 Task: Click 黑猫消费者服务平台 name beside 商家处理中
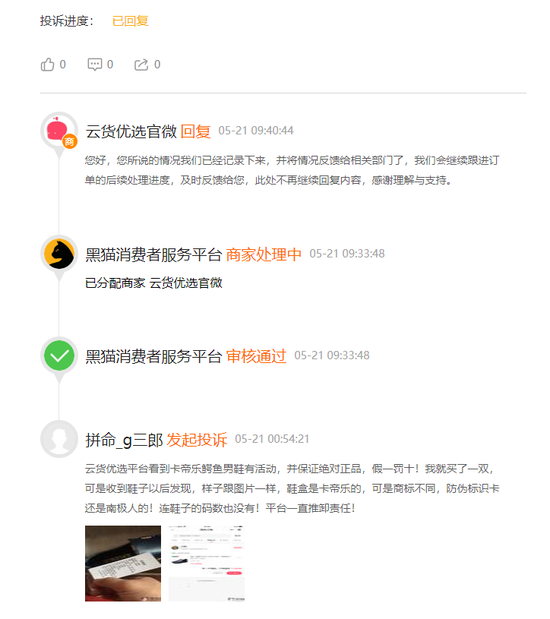point(153,254)
